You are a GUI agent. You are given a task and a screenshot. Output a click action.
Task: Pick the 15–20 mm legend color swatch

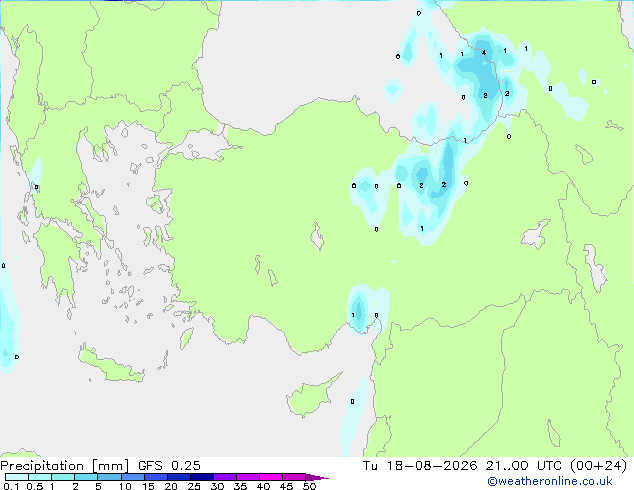(156, 477)
